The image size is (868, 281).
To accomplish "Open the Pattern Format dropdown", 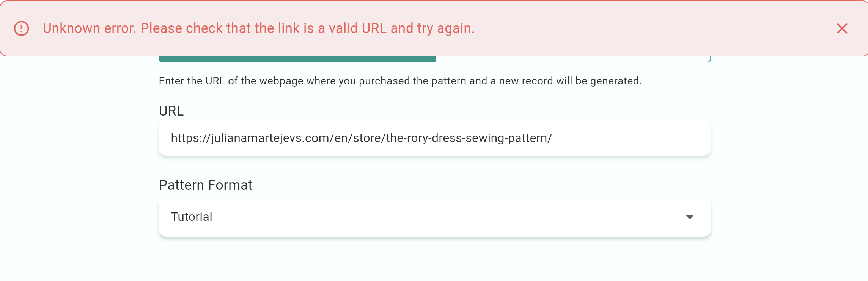I will tap(434, 217).
